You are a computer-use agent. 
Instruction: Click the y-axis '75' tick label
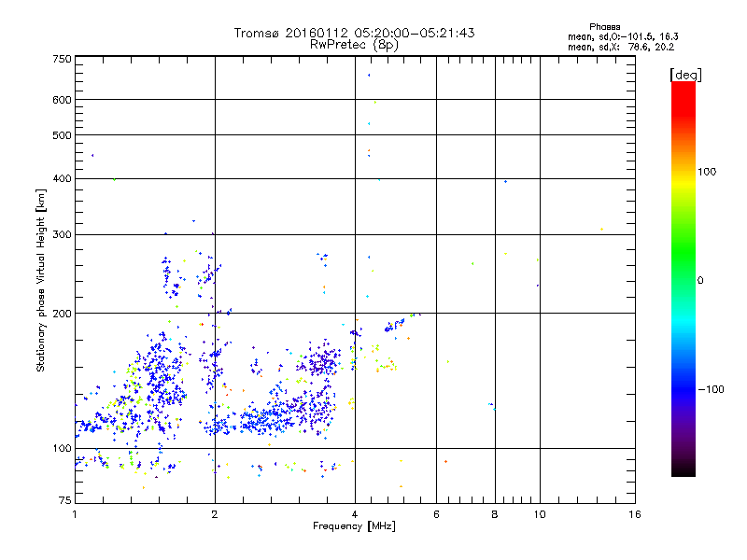coord(65,500)
